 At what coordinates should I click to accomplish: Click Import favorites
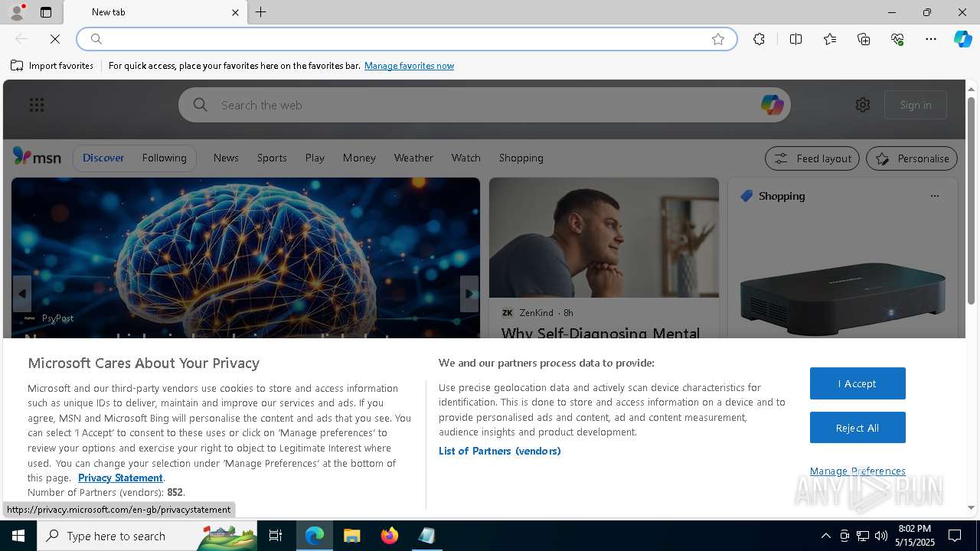(52, 66)
